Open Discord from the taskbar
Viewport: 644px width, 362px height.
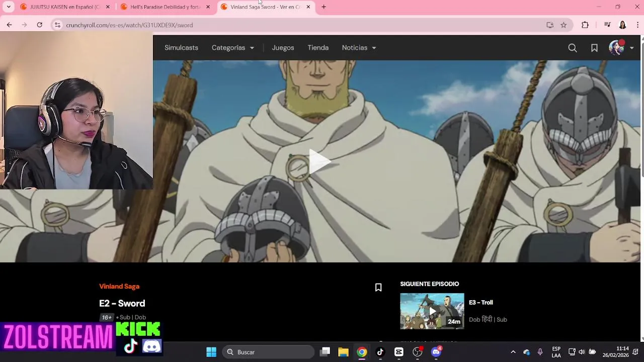pos(436,352)
